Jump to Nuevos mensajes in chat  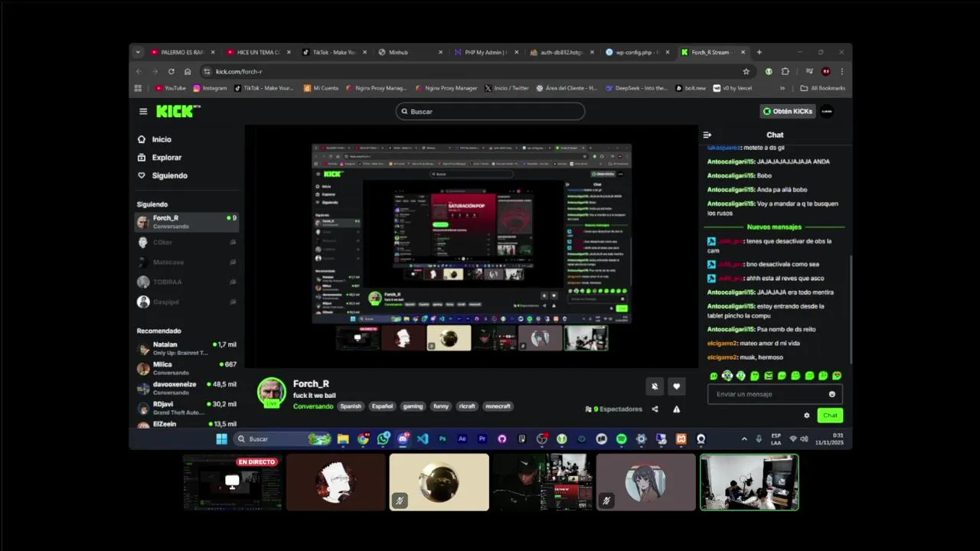point(774,227)
